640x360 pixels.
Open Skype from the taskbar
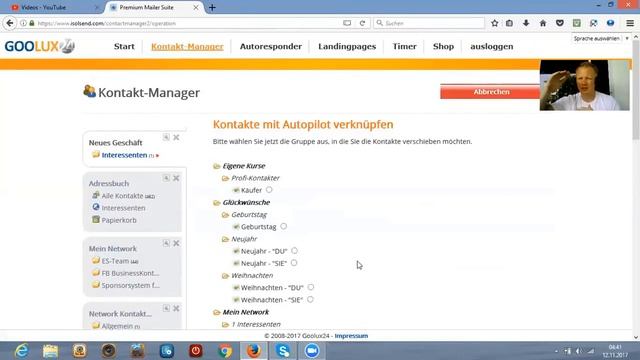(x=283, y=351)
